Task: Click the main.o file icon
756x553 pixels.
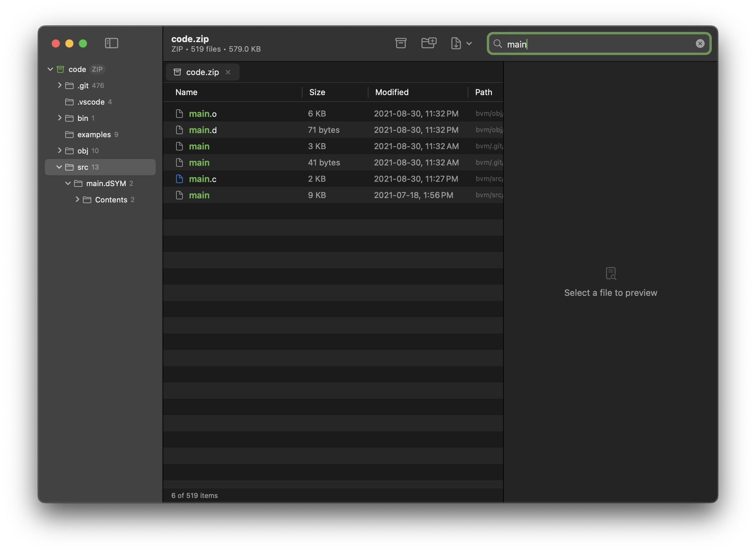Action: [x=179, y=113]
